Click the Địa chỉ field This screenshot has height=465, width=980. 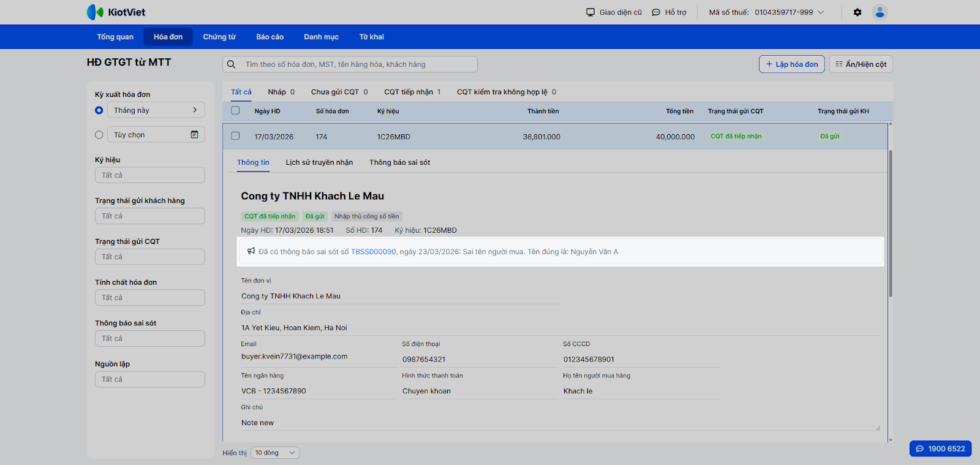click(x=560, y=328)
